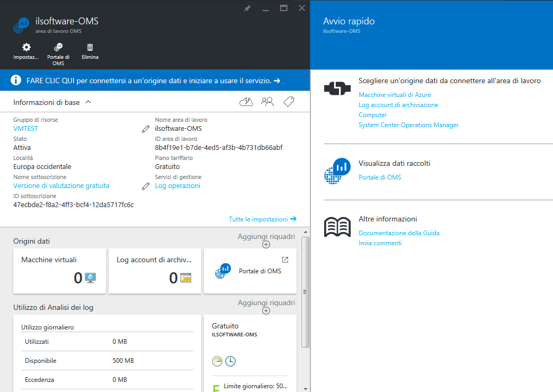The width and height of the screenshot is (553, 392).
Task: Select subscription ID 47ecbde2 text
Action: pos(73,204)
